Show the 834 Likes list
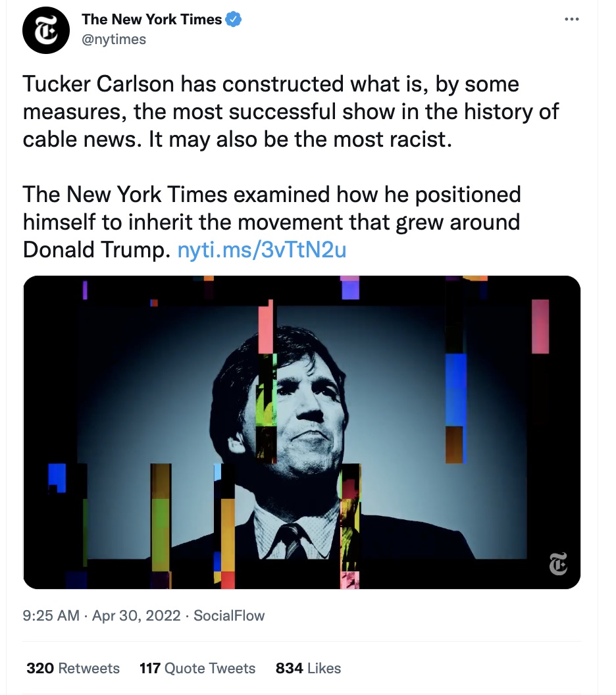616x695 pixels. coord(308,669)
